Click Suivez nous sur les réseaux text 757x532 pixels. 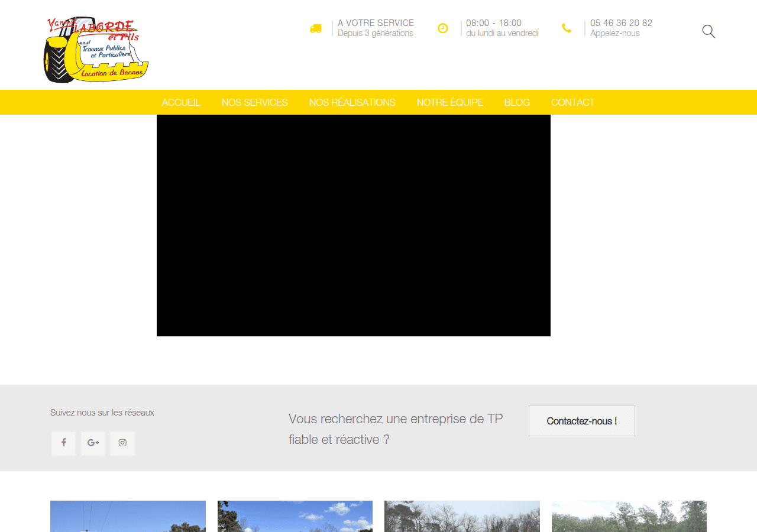pos(102,413)
